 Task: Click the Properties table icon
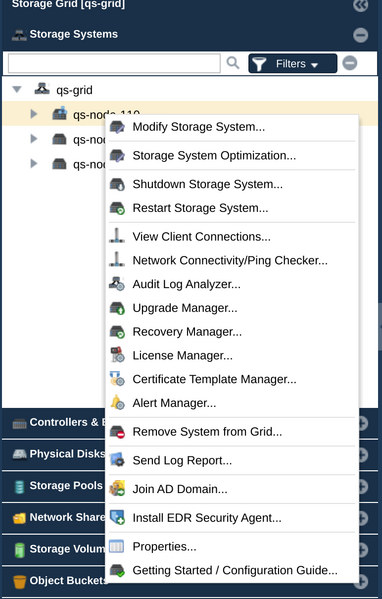pyautogui.click(x=117, y=546)
